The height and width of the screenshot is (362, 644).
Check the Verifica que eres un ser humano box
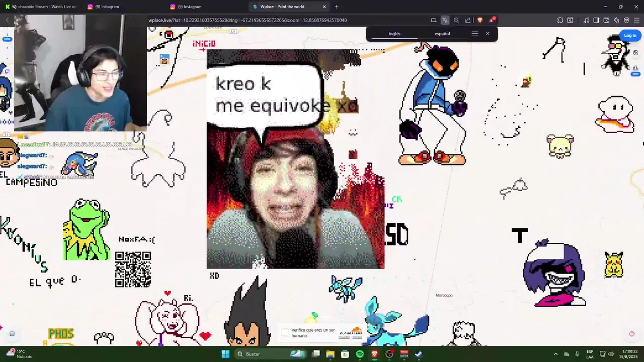285,333
